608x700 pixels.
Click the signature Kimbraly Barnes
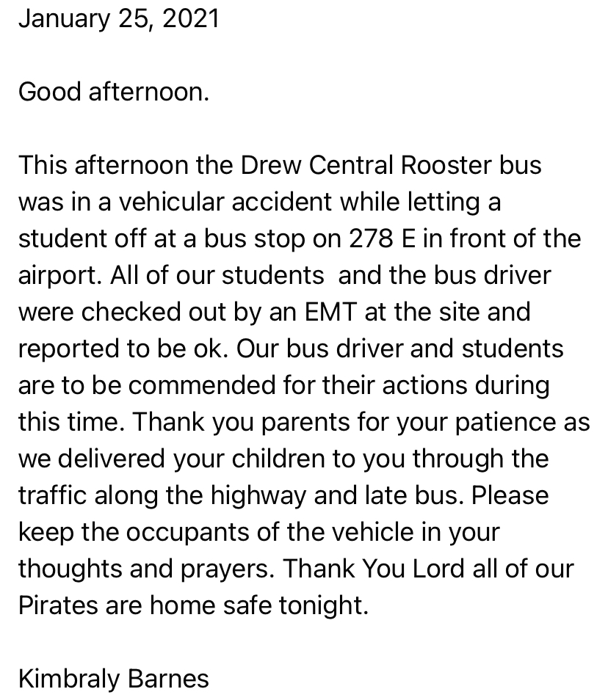tap(113, 679)
